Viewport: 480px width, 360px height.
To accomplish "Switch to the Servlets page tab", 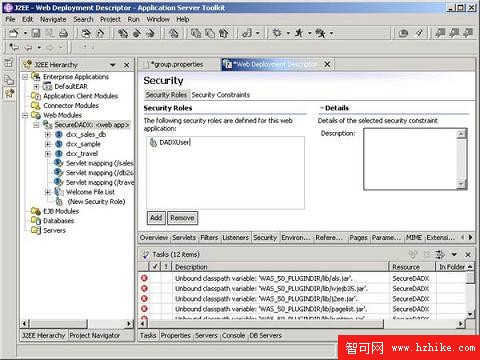I will point(184,238).
